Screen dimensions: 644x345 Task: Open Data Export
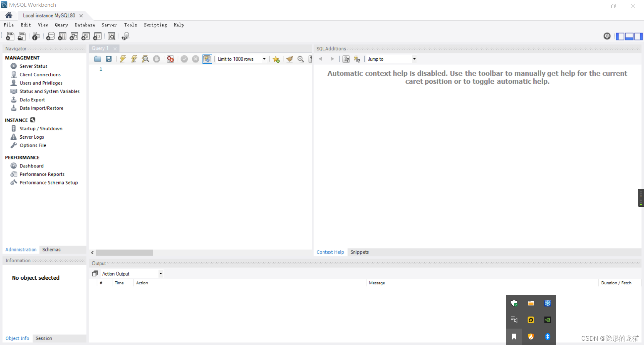tap(32, 100)
